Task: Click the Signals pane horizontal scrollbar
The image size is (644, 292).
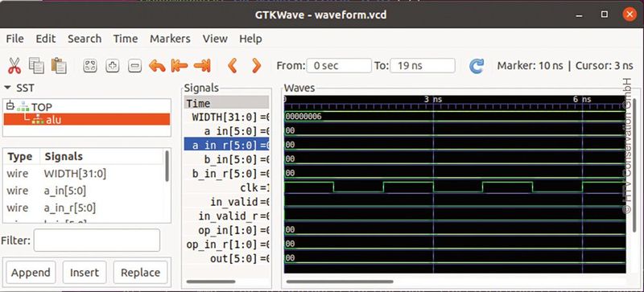Action: 211,282
